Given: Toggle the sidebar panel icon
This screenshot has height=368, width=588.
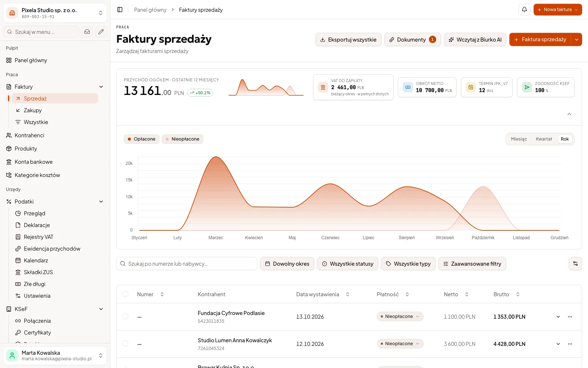Looking at the screenshot, I should point(120,10).
